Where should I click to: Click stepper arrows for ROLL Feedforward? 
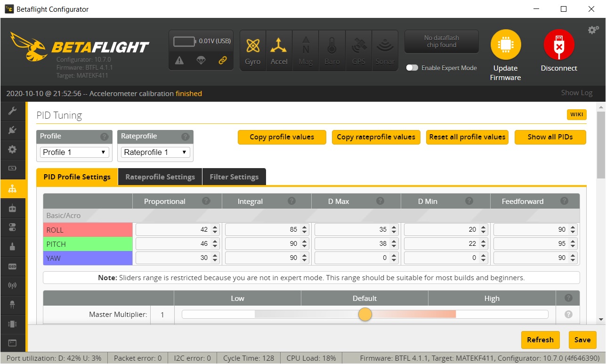click(x=573, y=230)
